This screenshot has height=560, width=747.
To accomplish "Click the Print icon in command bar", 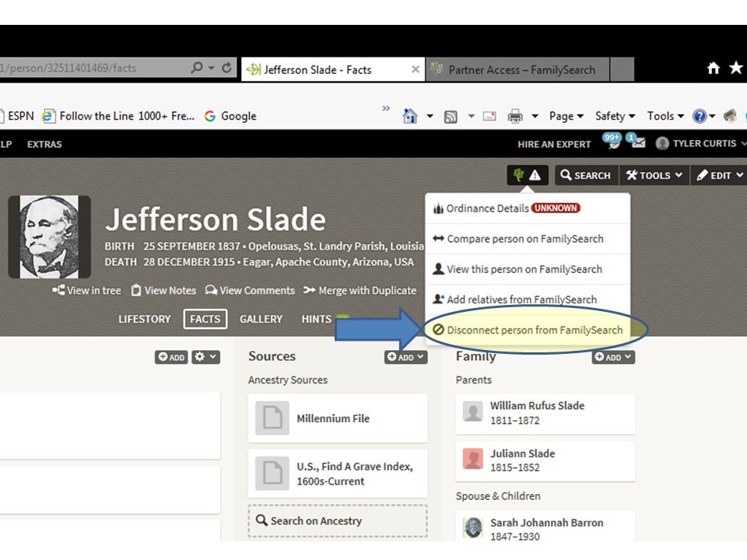I will point(515,116).
